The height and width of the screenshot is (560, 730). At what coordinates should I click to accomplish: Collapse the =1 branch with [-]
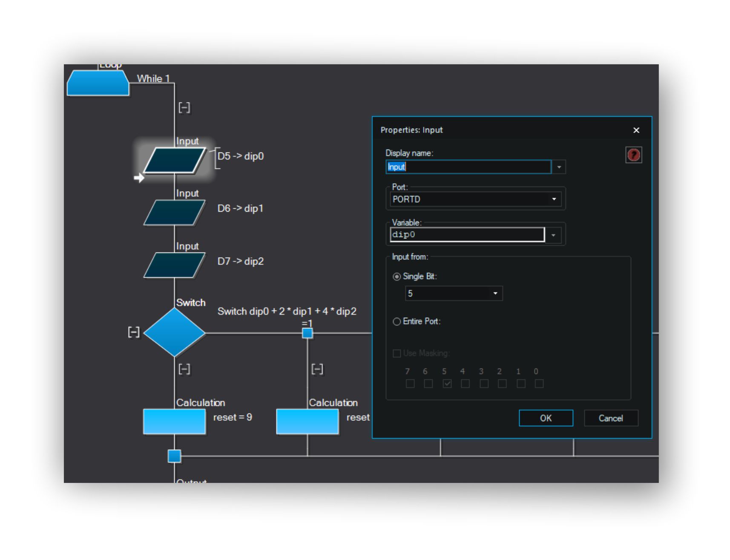(x=317, y=369)
